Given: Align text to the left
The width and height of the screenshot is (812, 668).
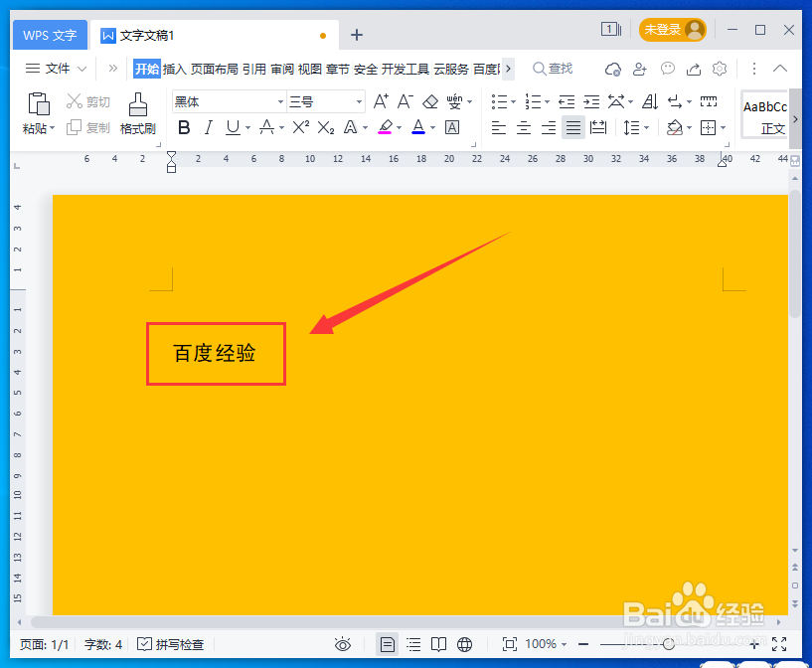Looking at the screenshot, I should coord(499,127).
